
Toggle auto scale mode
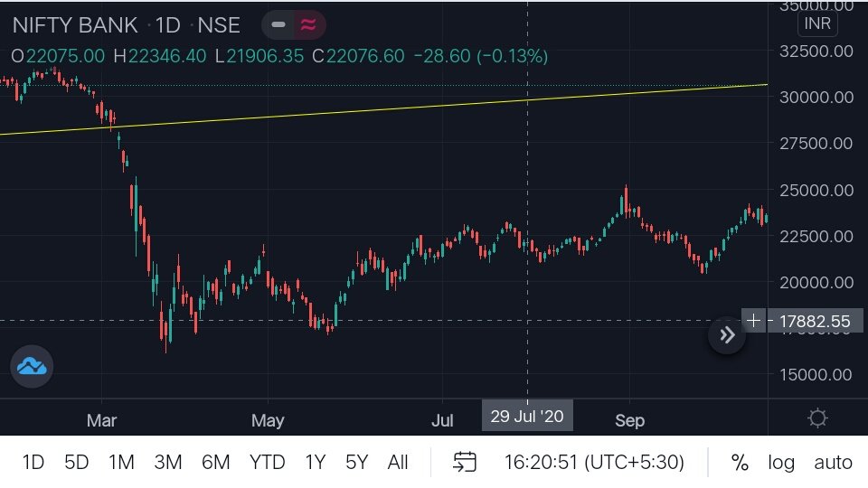[833, 462]
